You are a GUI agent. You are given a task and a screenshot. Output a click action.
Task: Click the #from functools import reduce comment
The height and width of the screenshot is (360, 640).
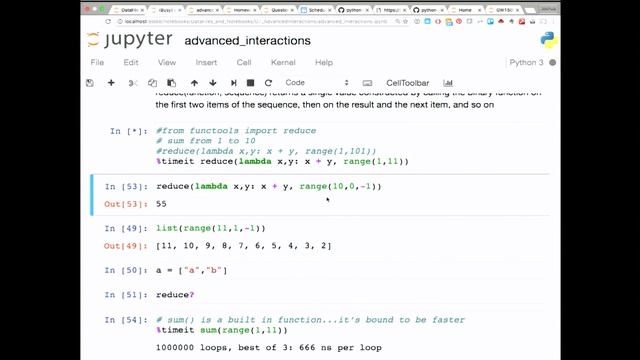pyautogui.click(x=236, y=131)
